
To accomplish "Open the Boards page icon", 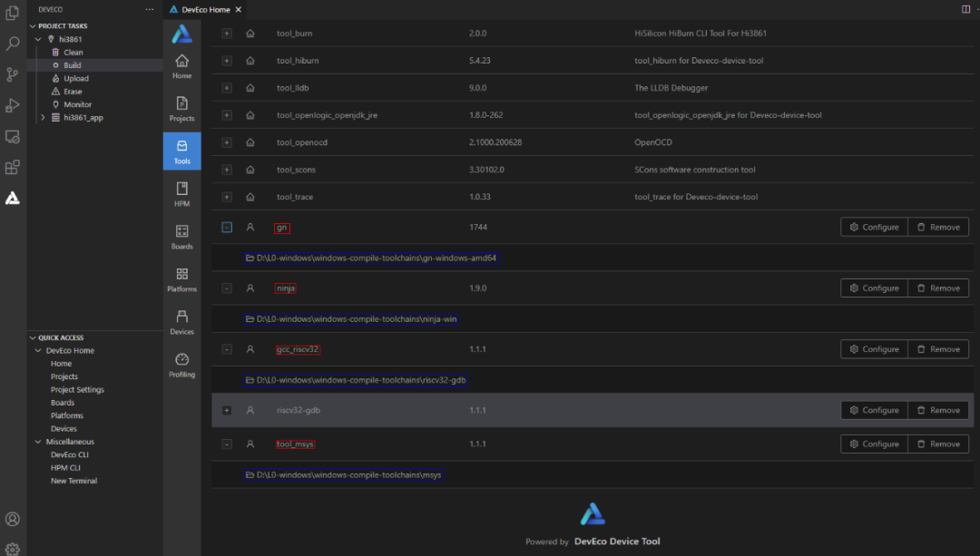I will pos(181,237).
